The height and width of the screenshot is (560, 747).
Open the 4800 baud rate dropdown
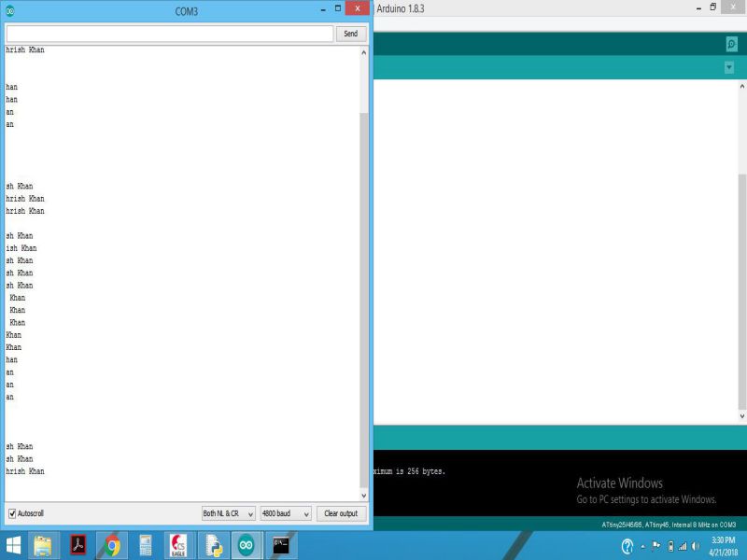[x=286, y=513]
